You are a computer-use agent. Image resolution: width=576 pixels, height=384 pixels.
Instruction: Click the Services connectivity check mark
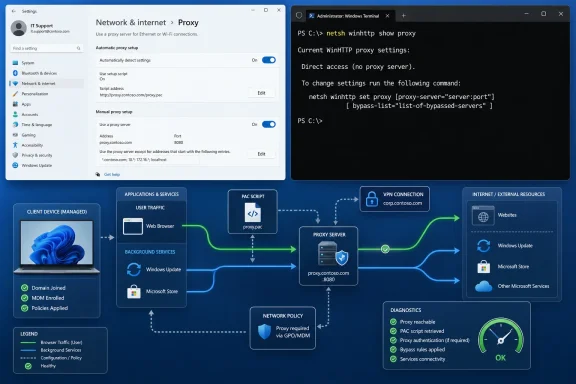coord(393,359)
